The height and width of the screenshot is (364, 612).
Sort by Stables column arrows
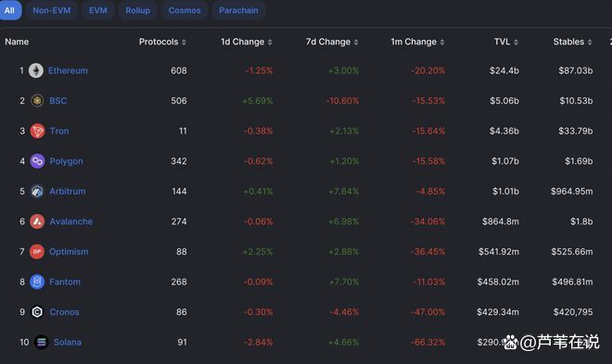click(590, 42)
